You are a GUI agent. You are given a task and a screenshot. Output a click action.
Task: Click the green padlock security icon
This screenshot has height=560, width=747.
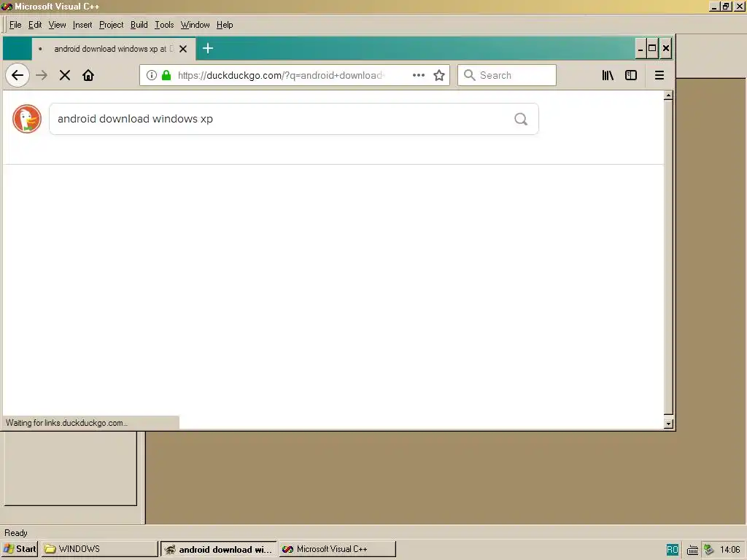[166, 75]
